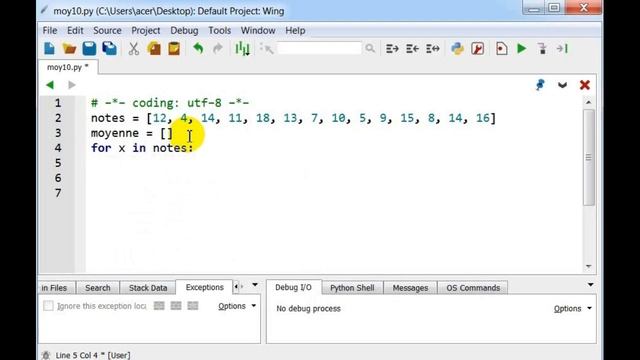
Task: Open the Debug menu
Action: click(x=184, y=31)
